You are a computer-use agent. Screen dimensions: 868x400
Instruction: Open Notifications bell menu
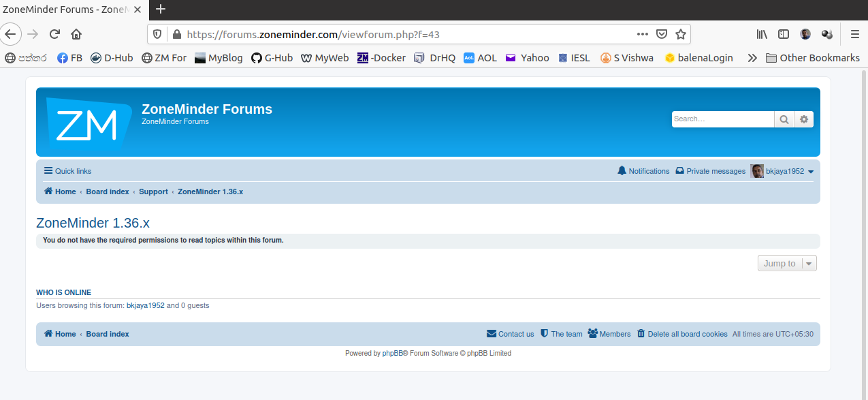coord(643,171)
